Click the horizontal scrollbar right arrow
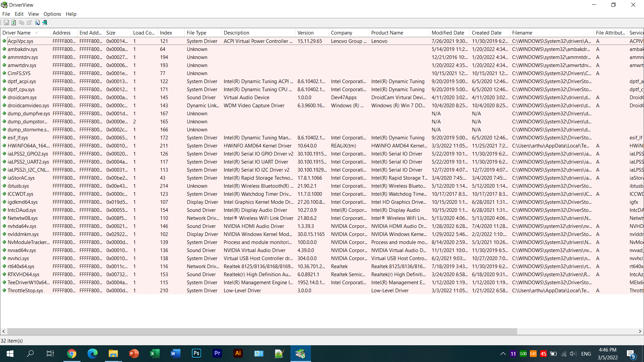 click(x=640, y=331)
